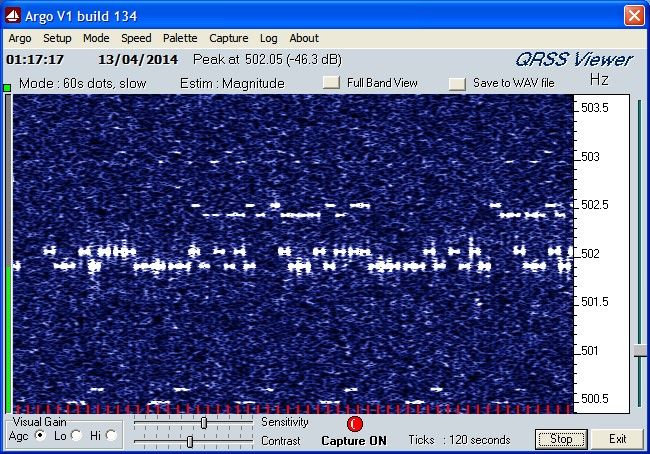Toggle the Full Band View checkbox

[x=331, y=83]
